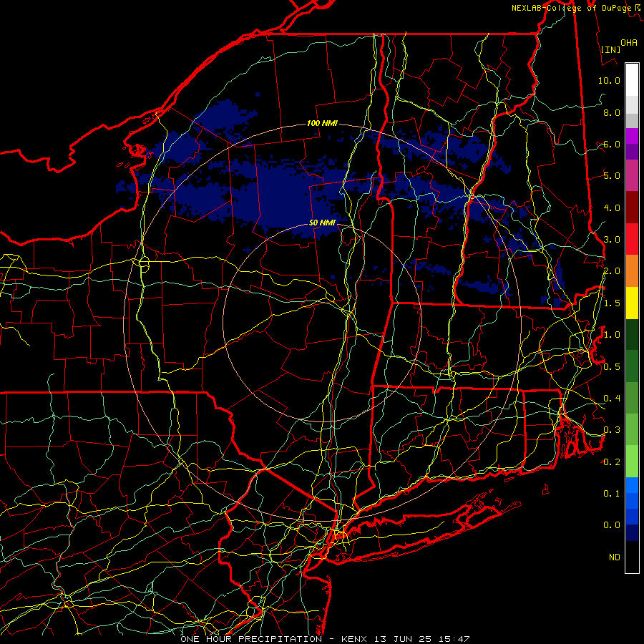Click the dark green legend swatch near 1.0
This screenshot has height=644, width=644.
tap(632, 334)
